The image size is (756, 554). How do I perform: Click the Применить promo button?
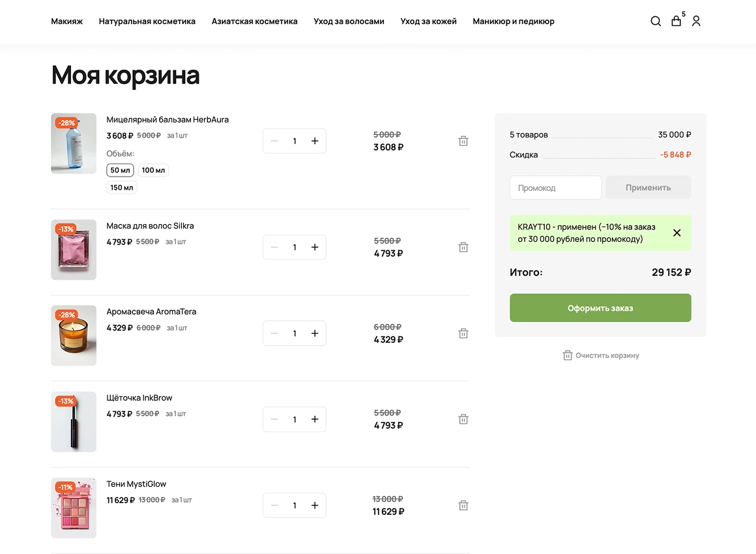(x=648, y=187)
